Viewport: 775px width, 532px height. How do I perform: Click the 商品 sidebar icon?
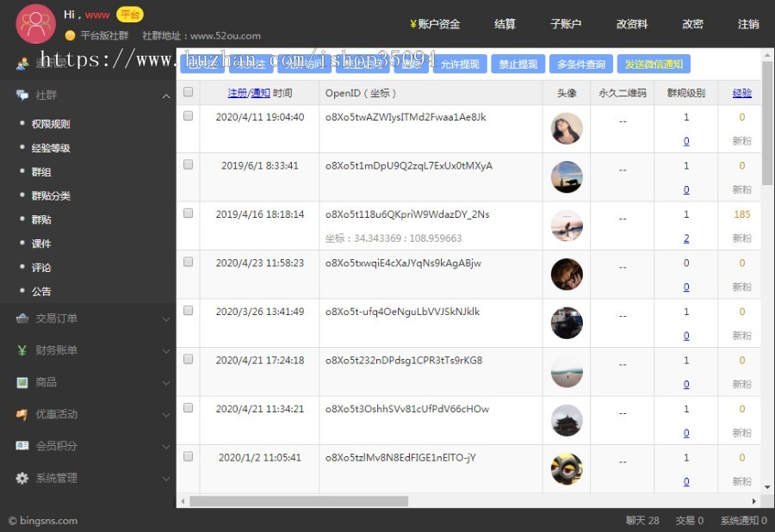(22, 382)
